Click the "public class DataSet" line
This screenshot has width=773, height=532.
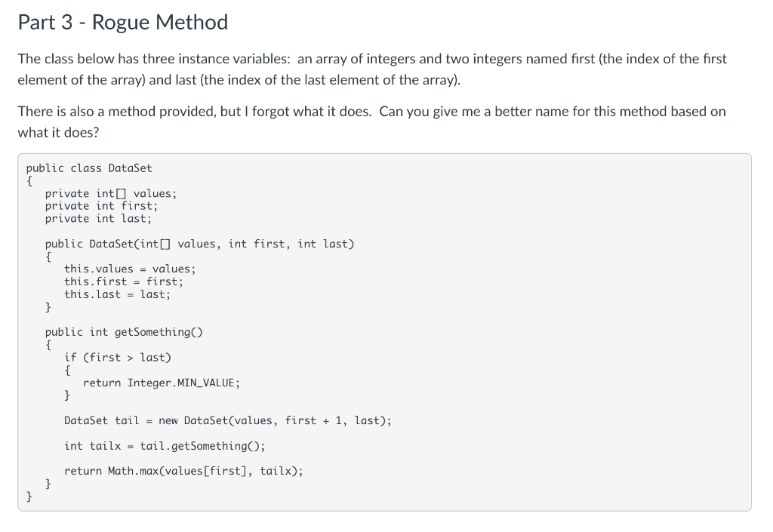(x=89, y=168)
